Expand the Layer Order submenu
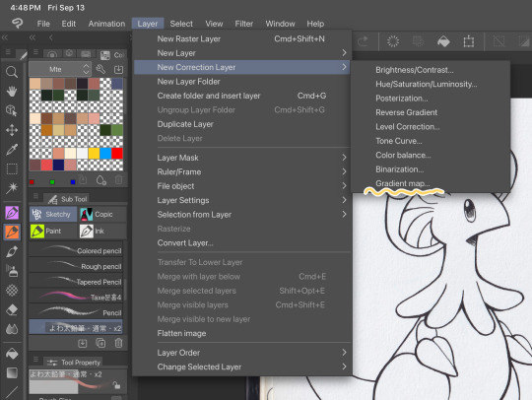This screenshot has width=532, height=400. click(241, 353)
